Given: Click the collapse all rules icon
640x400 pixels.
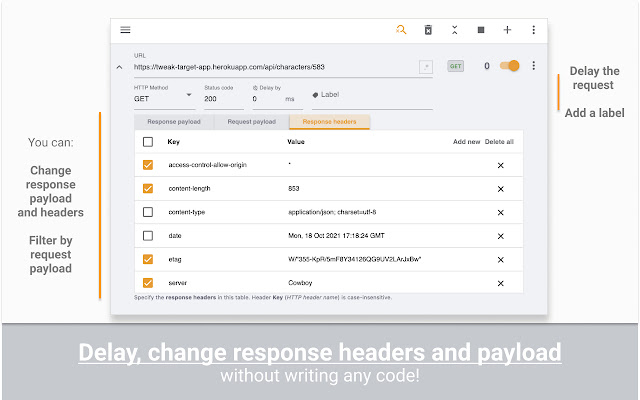Looking at the screenshot, I should point(454,30).
